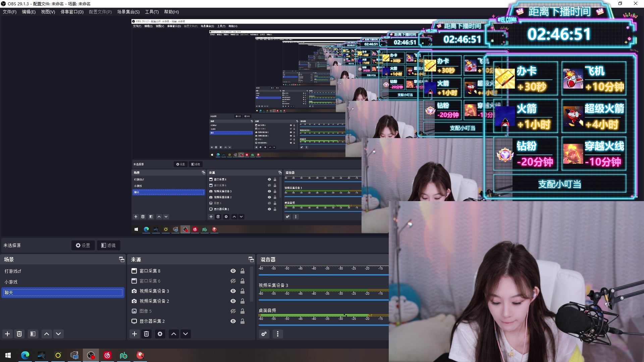The width and height of the screenshot is (644, 362).
Task: Remove selected source with trash icon
Action: (146, 334)
